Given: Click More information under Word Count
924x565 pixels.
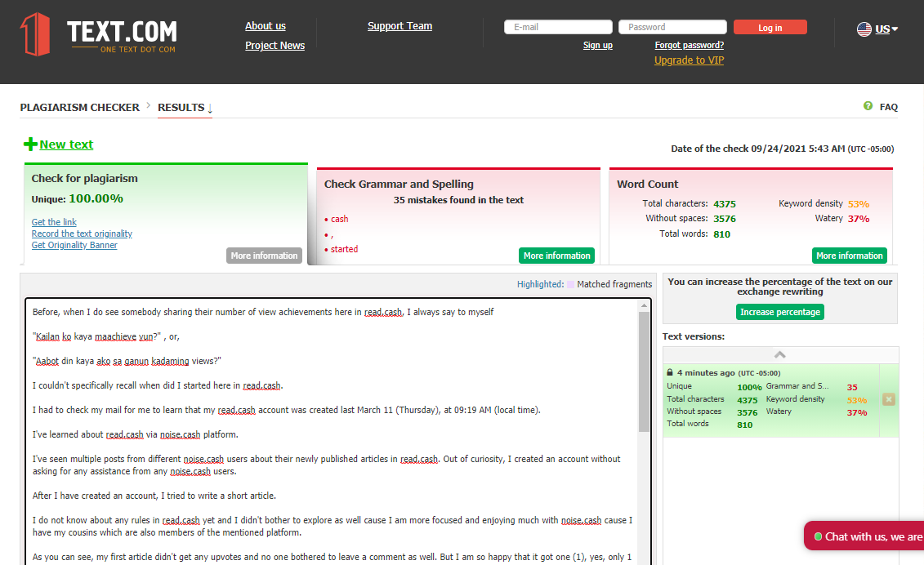Looking at the screenshot, I should coord(849,255).
